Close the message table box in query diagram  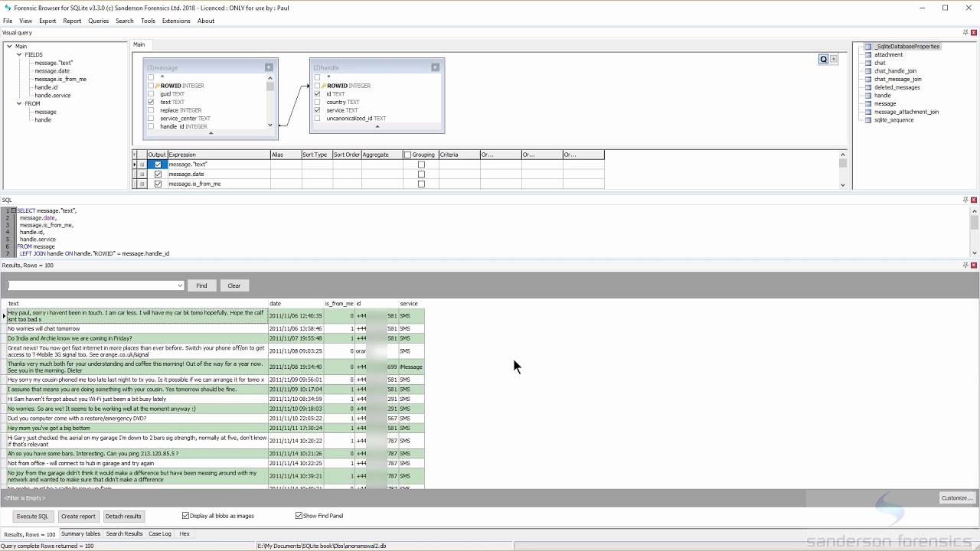[x=269, y=67]
